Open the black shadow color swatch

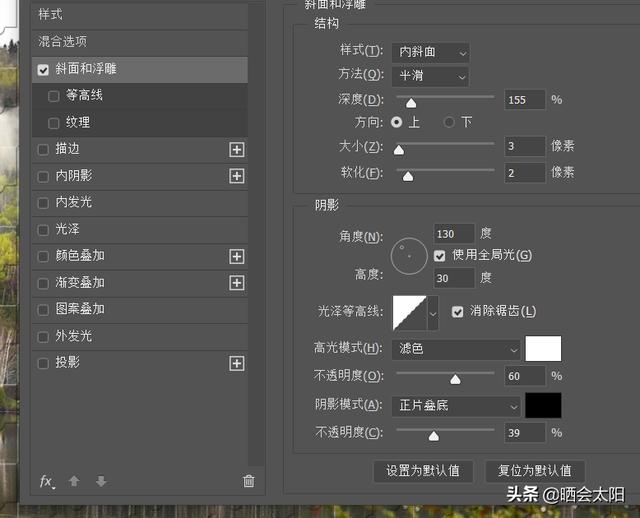543,405
